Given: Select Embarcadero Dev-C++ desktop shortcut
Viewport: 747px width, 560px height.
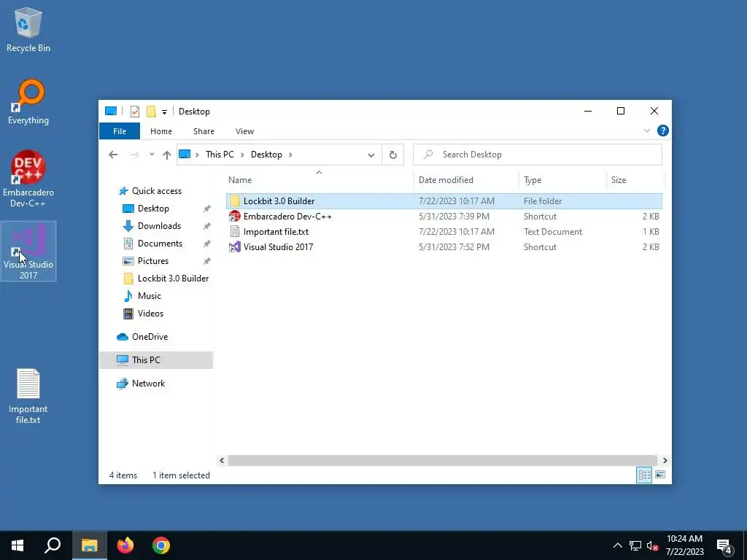Looking at the screenshot, I should 28,179.
